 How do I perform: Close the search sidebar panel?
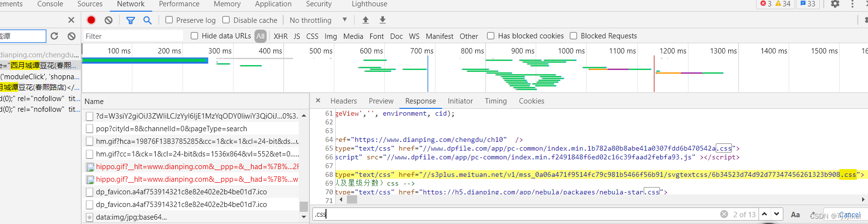[x=71, y=20]
